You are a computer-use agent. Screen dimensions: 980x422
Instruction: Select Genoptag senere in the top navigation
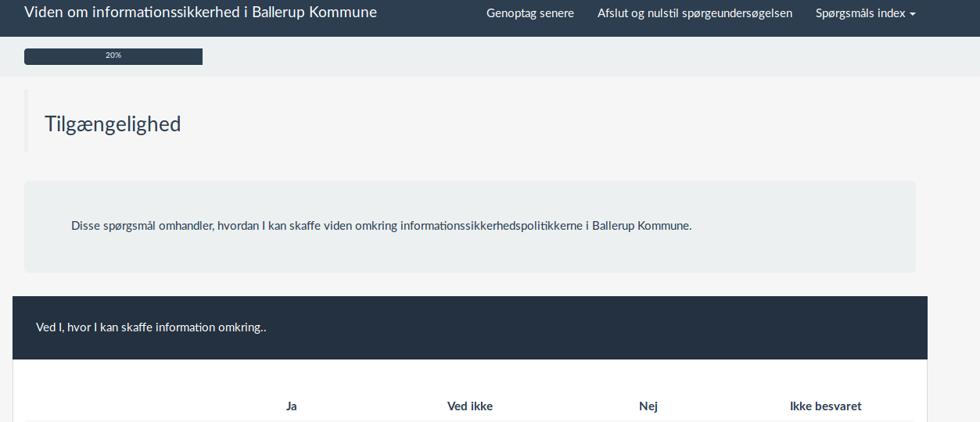(x=529, y=13)
